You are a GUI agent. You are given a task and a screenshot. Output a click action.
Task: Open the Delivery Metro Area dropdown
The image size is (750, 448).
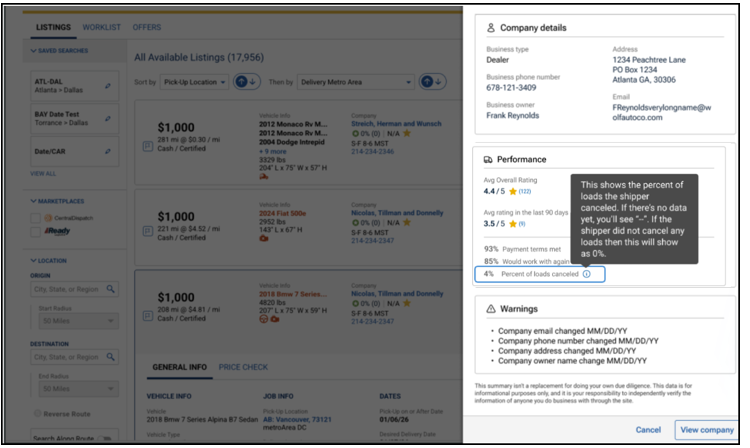coord(355,82)
